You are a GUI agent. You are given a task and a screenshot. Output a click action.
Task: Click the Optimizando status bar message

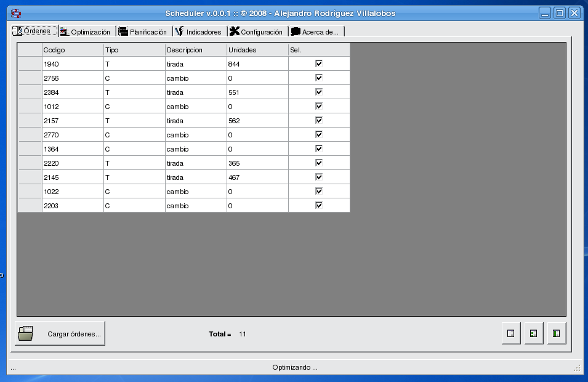[294, 366]
